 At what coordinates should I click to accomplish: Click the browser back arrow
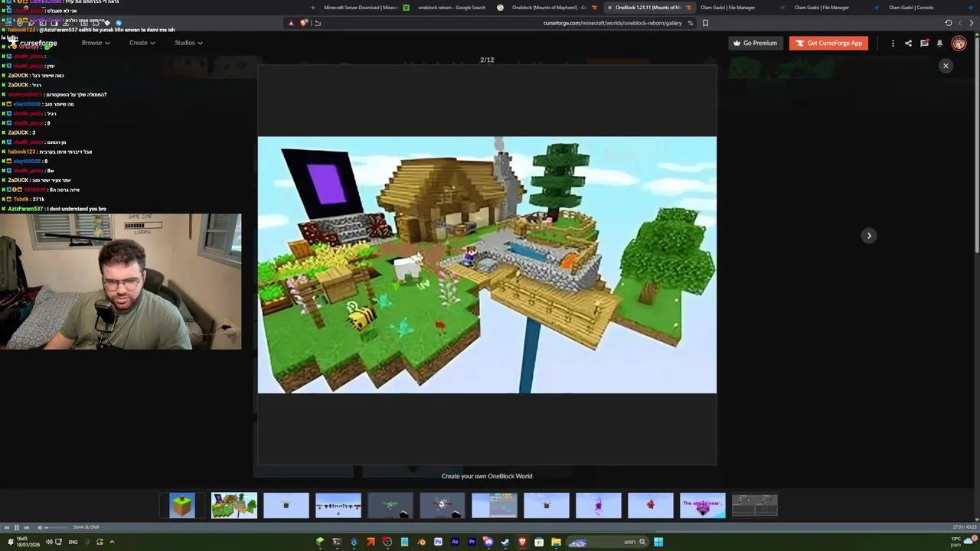pyautogui.click(x=972, y=23)
